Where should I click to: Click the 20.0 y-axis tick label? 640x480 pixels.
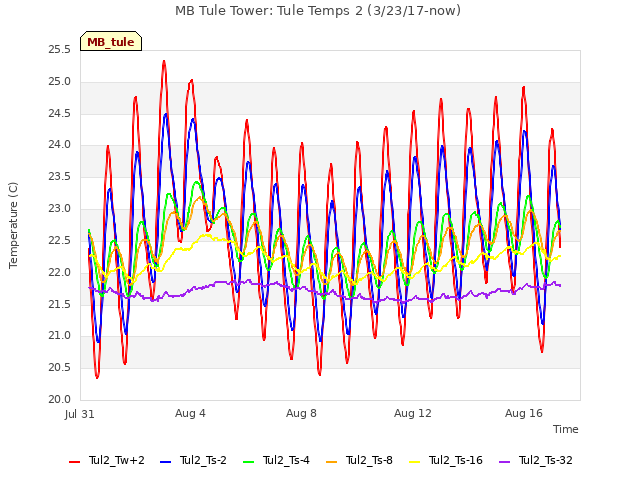60,399
